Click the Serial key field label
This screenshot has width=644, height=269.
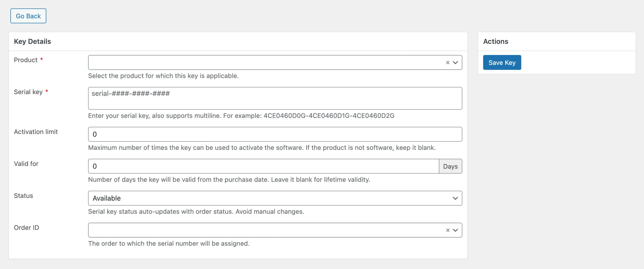[x=28, y=92]
